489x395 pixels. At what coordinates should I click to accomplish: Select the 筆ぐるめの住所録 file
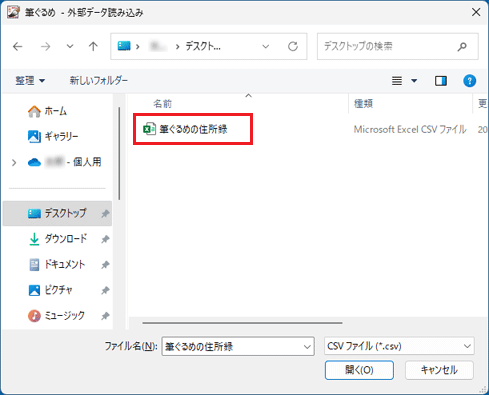coord(193,129)
